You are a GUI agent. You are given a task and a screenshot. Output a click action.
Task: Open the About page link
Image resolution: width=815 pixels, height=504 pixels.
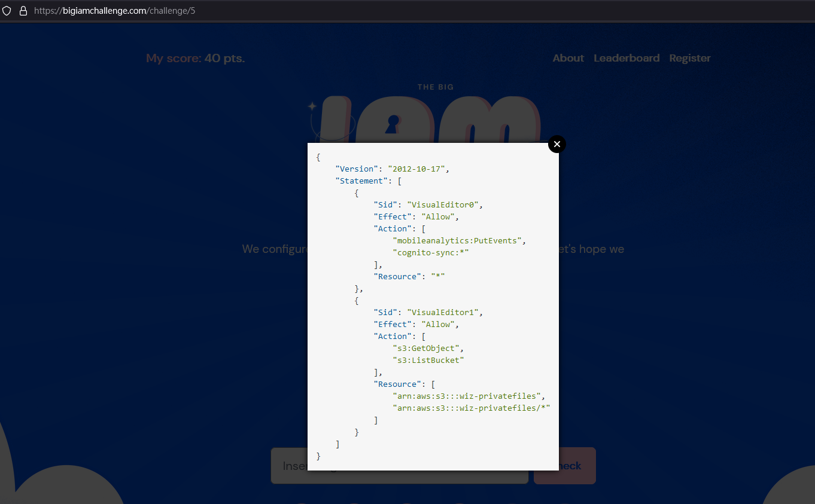click(568, 58)
